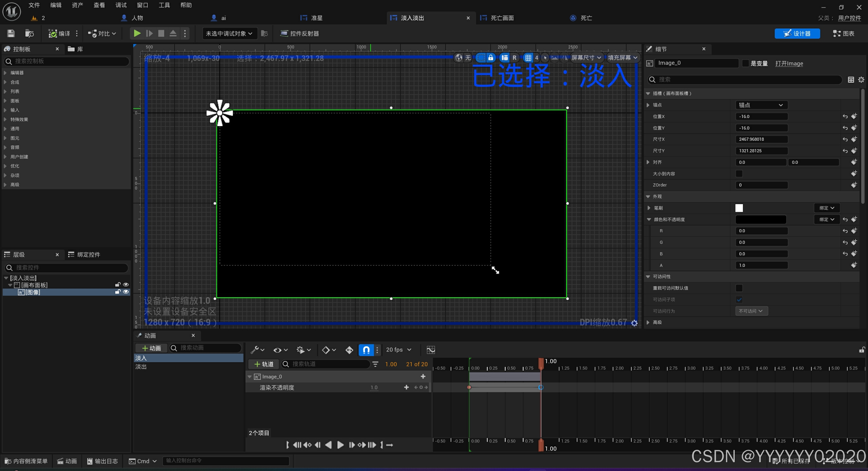Toggle visibility eye of [图像] layer
This screenshot has height=471, width=868.
pyautogui.click(x=126, y=292)
